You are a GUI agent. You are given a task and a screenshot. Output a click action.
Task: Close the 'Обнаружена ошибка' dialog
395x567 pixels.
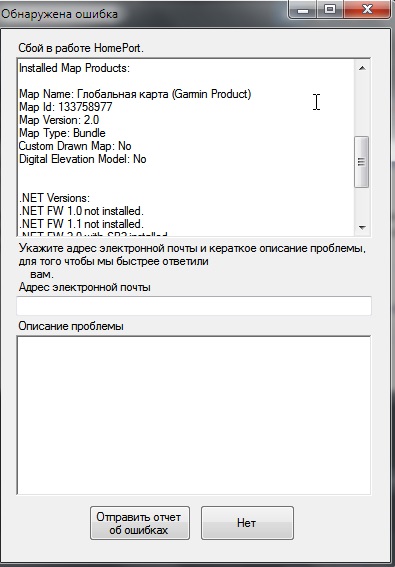(367, 10)
